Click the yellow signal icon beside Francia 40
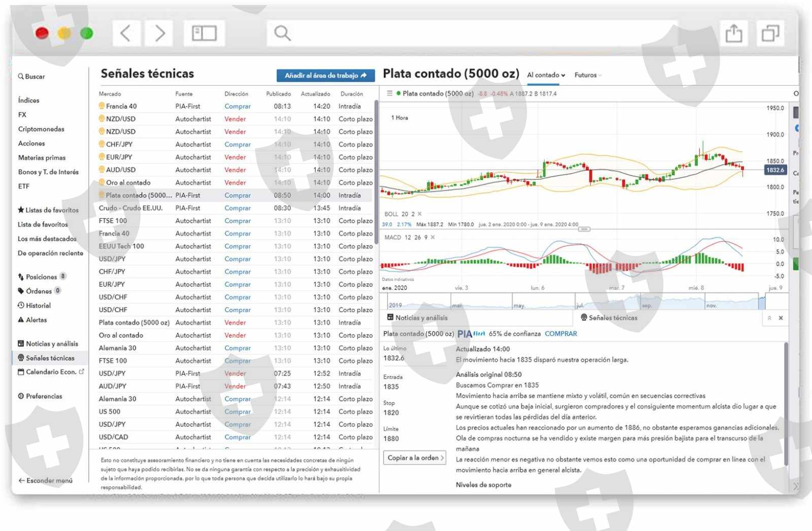 coord(101,106)
